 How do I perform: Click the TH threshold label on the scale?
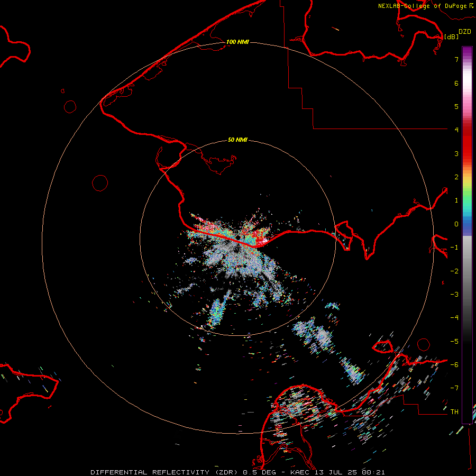pos(454,412)
